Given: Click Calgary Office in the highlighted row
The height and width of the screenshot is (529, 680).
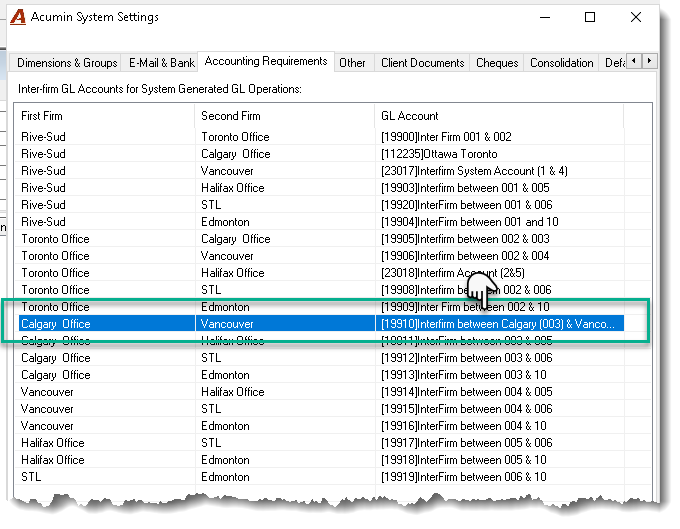Looking at the screenshot, I should pyautogui.click(x=56, y=324).
